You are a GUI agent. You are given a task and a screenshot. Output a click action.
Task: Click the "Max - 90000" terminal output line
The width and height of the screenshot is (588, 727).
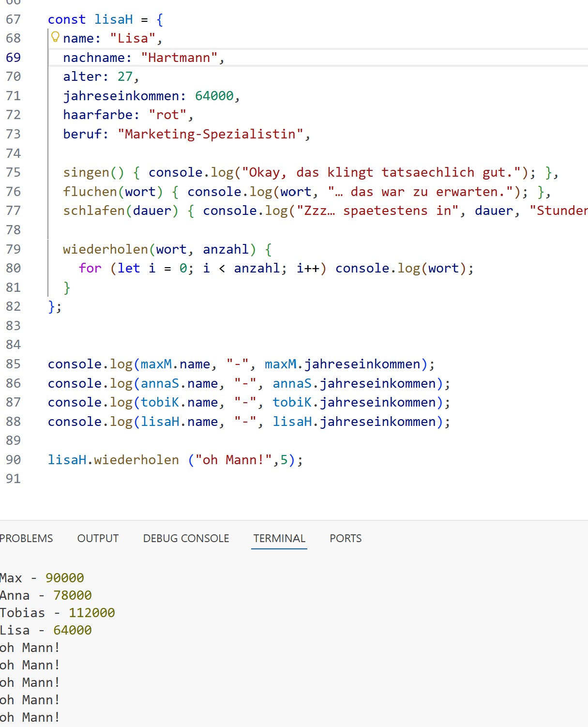(42, 578)
